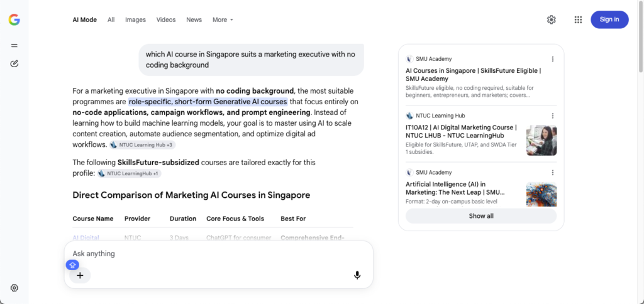Viewport: 644px width, 304px height.
Task: Open quick settings gear near Sign in
Action: click(551, 19)
